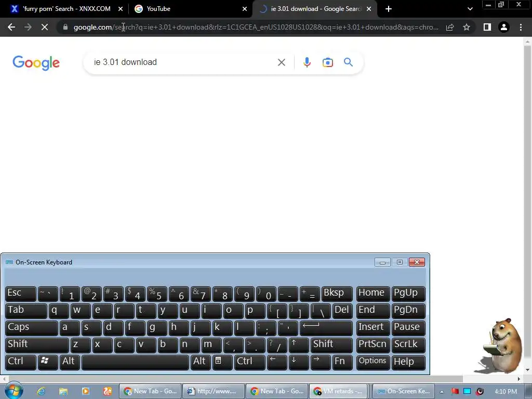Bookmark this page with the star icon
Image resolution: width=532 pixels, height=399 pixels.
(x=467, y=27)
